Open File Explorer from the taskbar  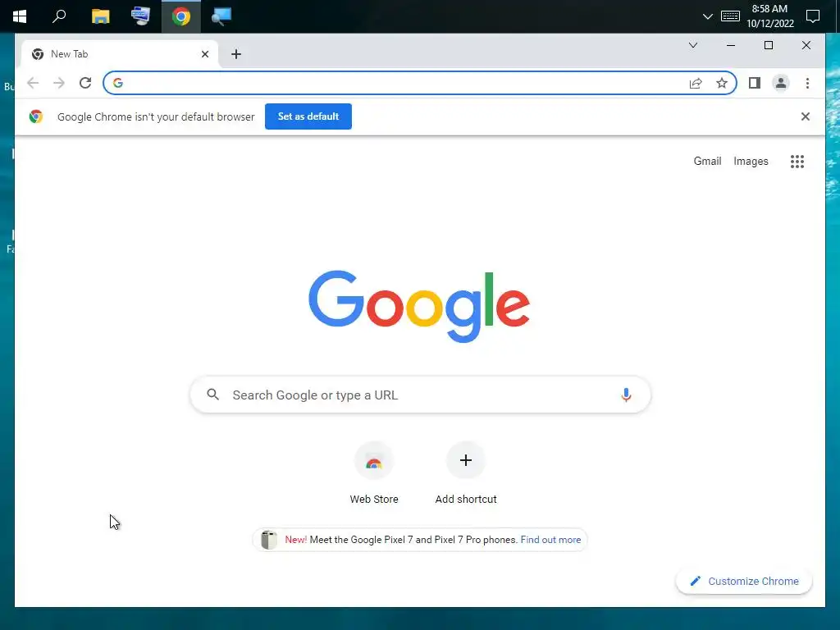(100, 16)
